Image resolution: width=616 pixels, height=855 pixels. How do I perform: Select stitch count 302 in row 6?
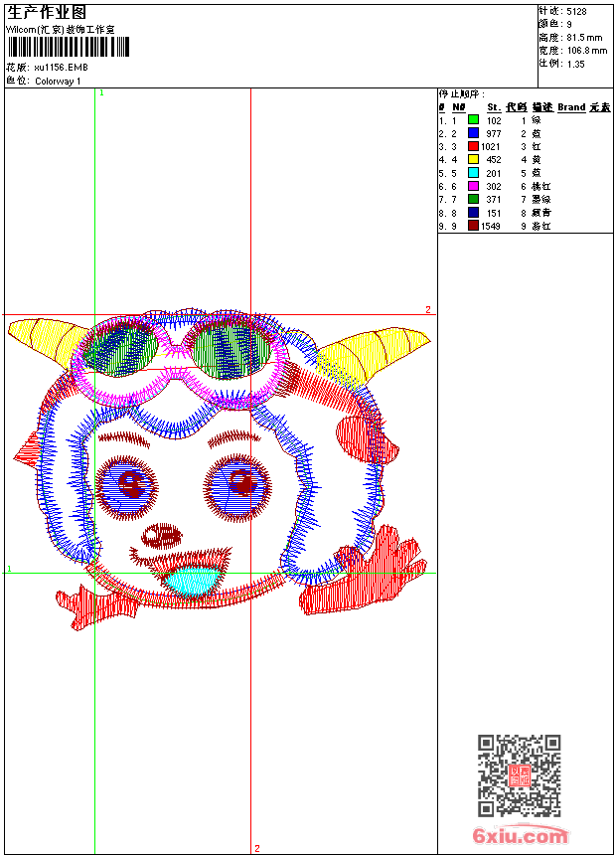[494, 187]
